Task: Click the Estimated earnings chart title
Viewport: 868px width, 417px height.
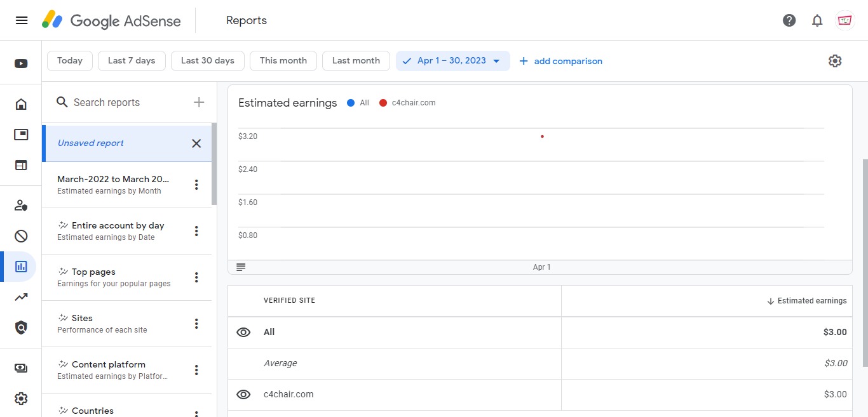Action: tap(288, 103)
